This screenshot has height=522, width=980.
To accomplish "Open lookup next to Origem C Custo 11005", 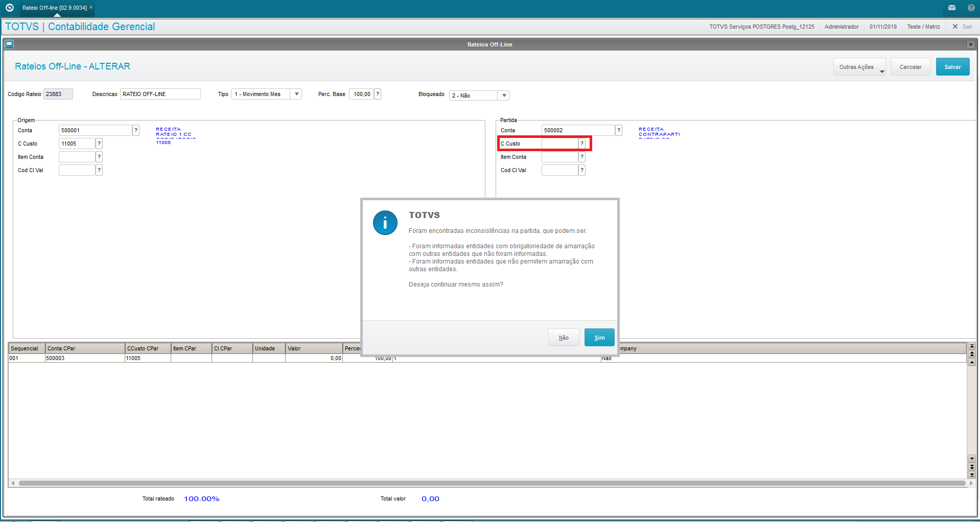I will (99, 144).
